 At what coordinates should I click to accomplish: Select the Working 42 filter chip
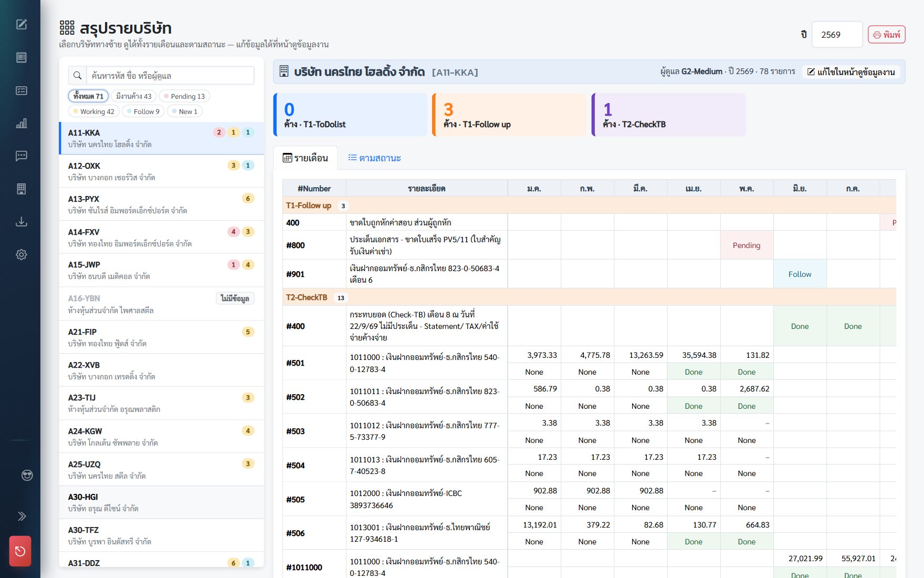[x=94, y=111]
